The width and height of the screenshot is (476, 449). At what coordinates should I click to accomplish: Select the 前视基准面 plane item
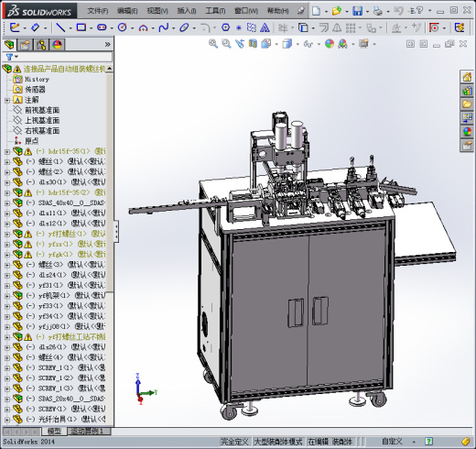[42, 110]
